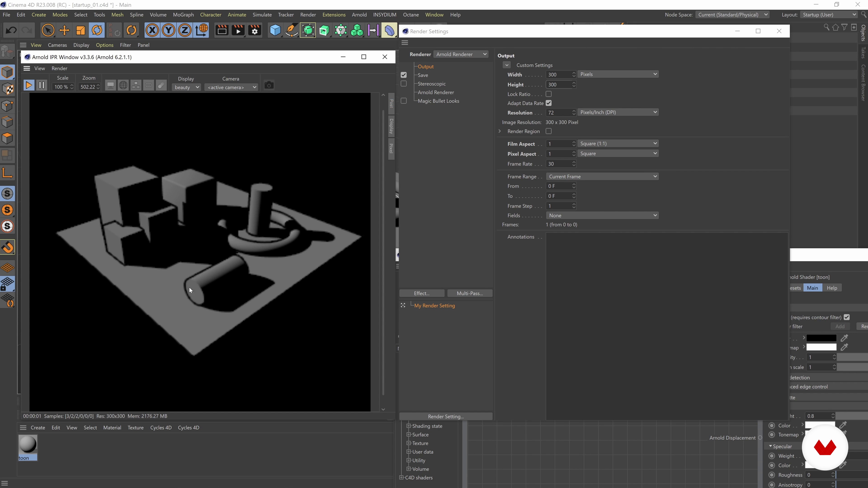868x488 pixels.
Task: Open the Simulate menu
Action: click(262, 14)
